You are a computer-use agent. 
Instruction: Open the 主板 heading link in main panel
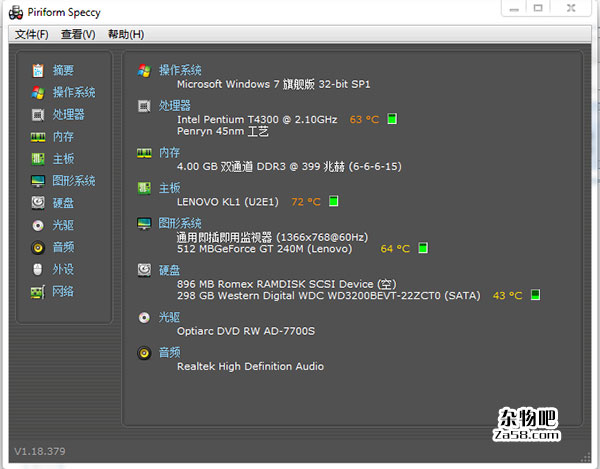coord(170,188)
